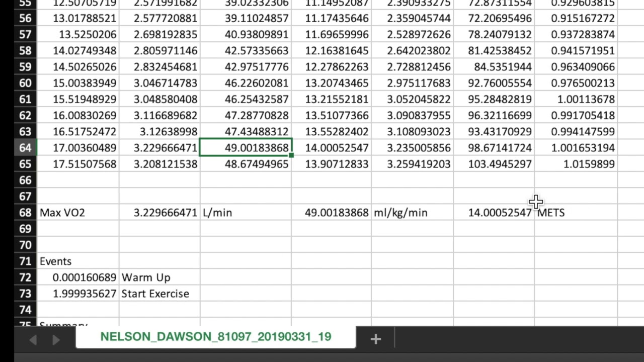Click cell 14.00052547 in row 64
644x362 pixels.
pyautogui.click(x=332, y=148)
